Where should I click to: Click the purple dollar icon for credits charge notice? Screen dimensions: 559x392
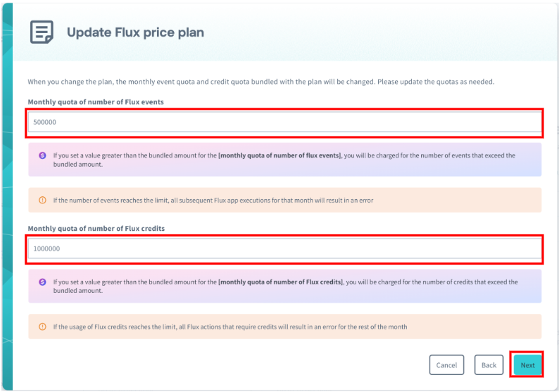tap(42, 282)
